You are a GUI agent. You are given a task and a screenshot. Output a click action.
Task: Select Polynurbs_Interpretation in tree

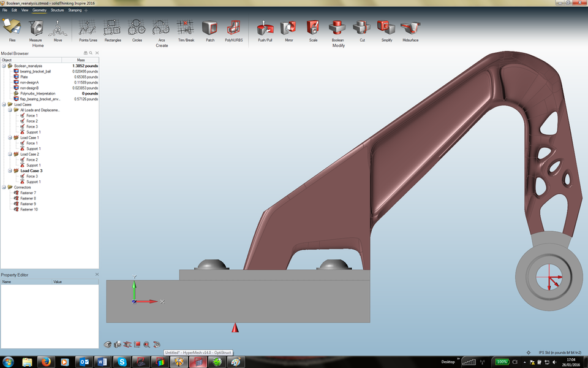click(37, 93)
